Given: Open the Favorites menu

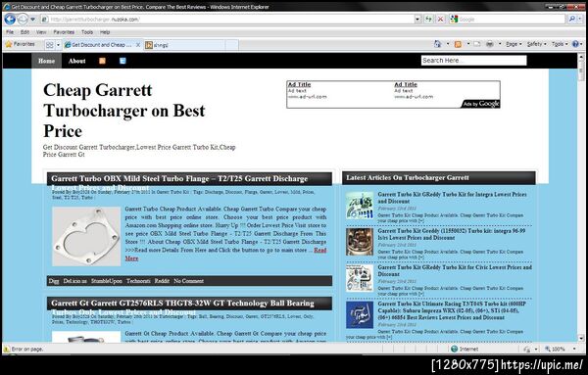Looking at the screenshot, I should point(64,32).
